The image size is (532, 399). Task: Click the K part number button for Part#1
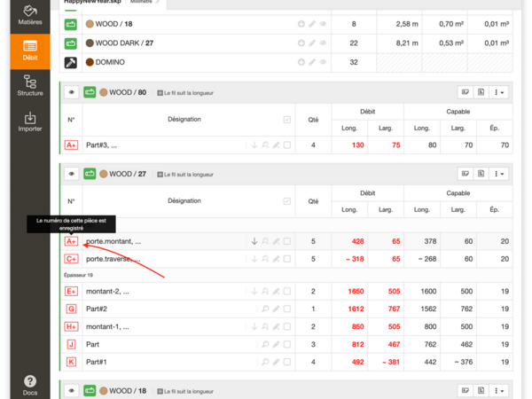click(x=71, y=362)
